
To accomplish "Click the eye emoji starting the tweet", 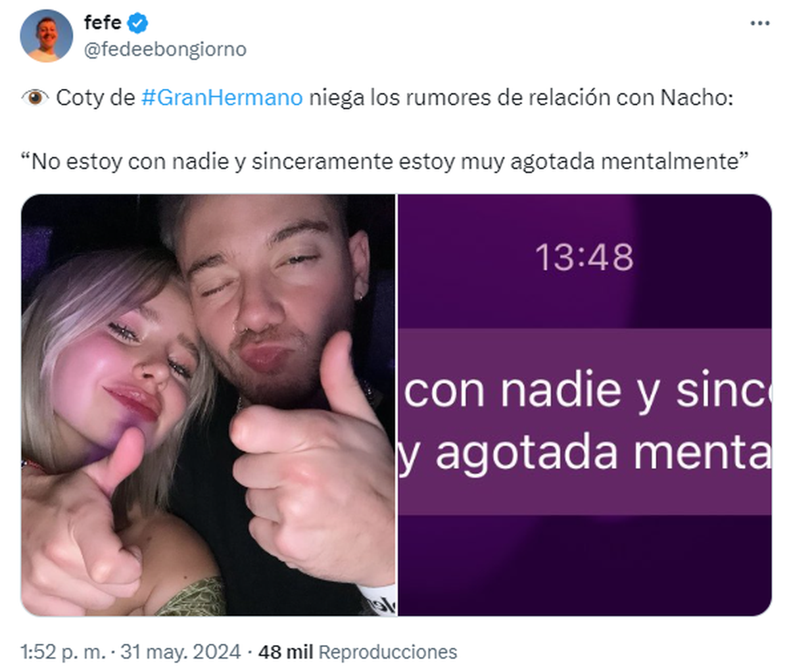I will click(35, 97).
